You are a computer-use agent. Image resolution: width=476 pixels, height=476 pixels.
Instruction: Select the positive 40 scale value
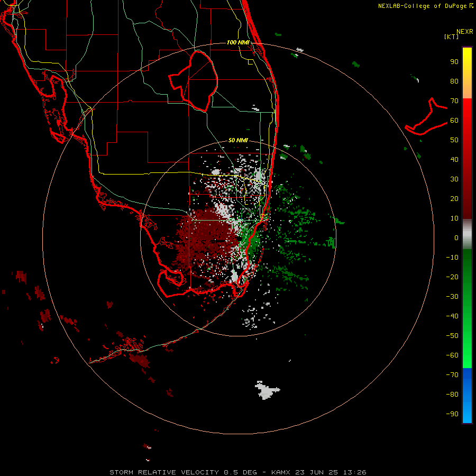454,159
